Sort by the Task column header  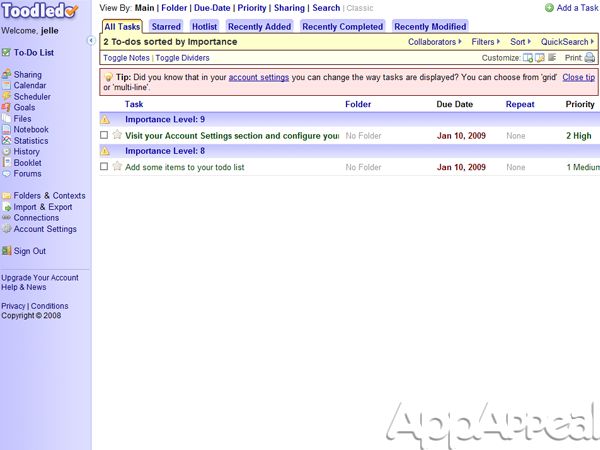tap(134, 104)
